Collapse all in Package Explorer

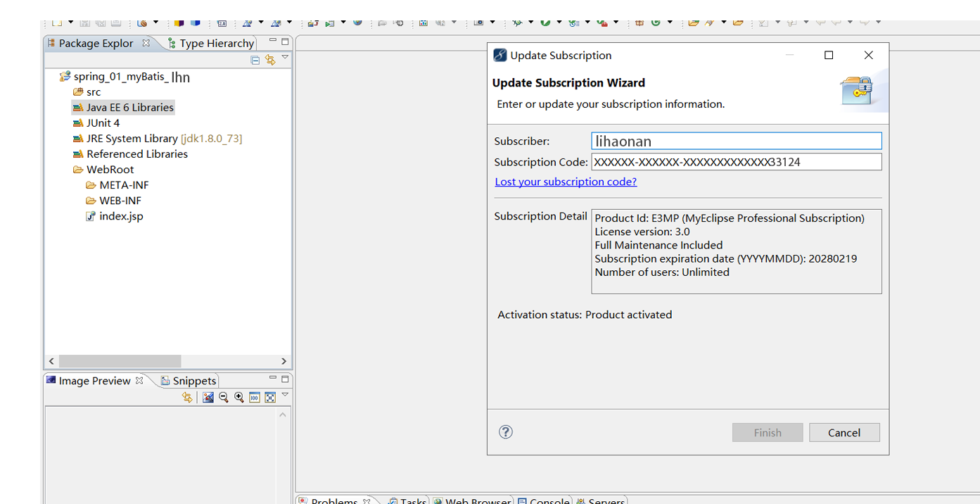point(255,61)
